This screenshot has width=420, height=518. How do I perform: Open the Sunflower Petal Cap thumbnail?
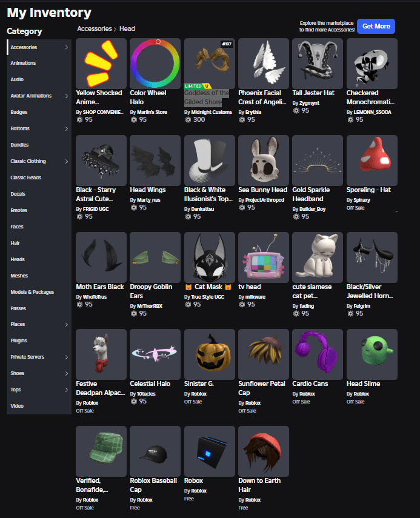coord(264,354)
